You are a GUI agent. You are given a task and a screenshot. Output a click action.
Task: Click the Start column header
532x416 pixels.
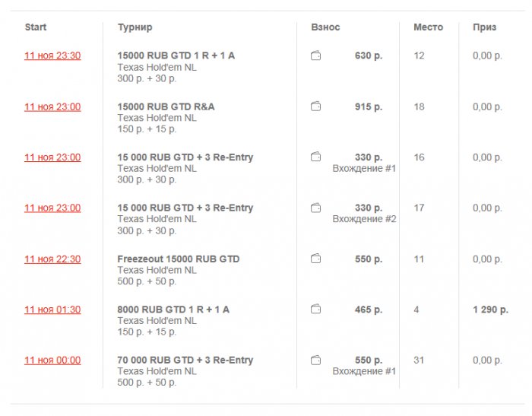(x=36, y=27)
